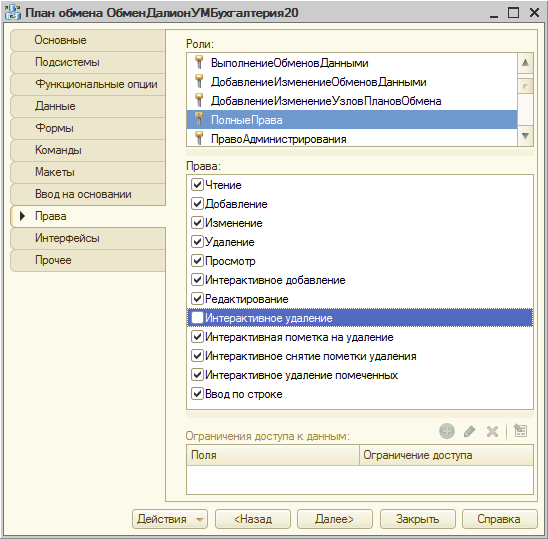Open the Действия dropdown button

click(x=170, y=519)
